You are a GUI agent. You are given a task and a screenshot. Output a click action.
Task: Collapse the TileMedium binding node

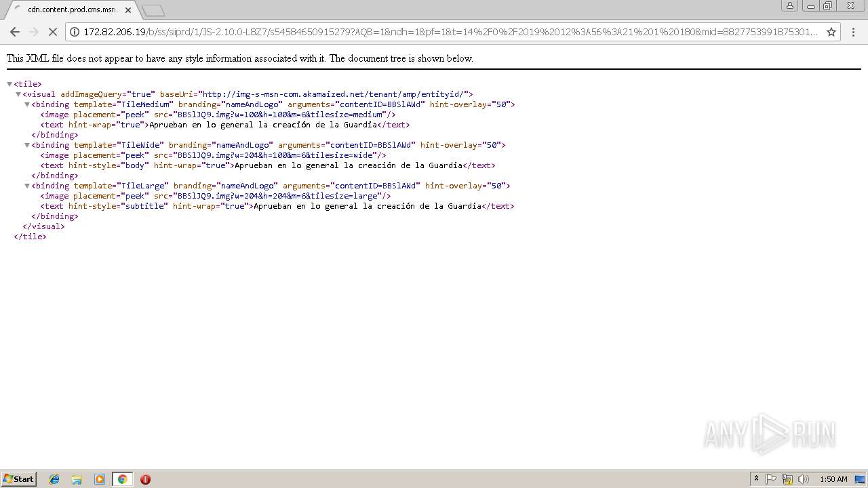(27, 104)
